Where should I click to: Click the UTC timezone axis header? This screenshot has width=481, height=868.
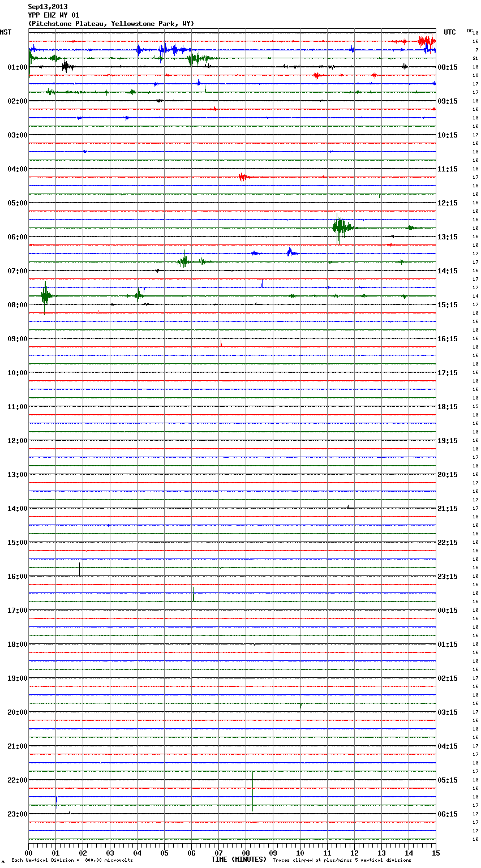[x=449, y=32]
